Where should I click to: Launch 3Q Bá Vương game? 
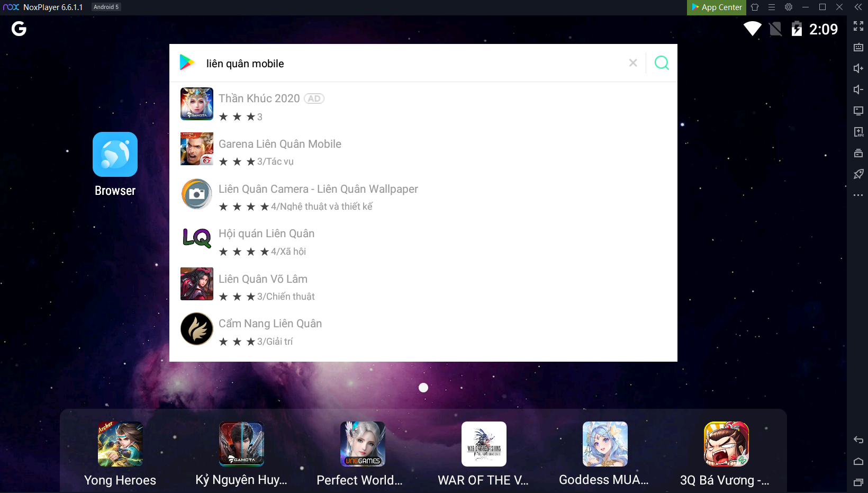tap(726, 444)
